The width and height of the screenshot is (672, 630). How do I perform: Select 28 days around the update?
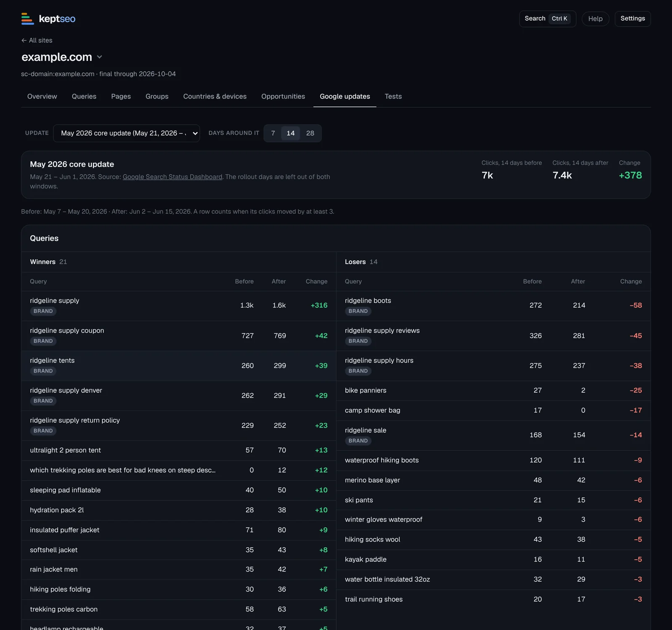[310, 133]
